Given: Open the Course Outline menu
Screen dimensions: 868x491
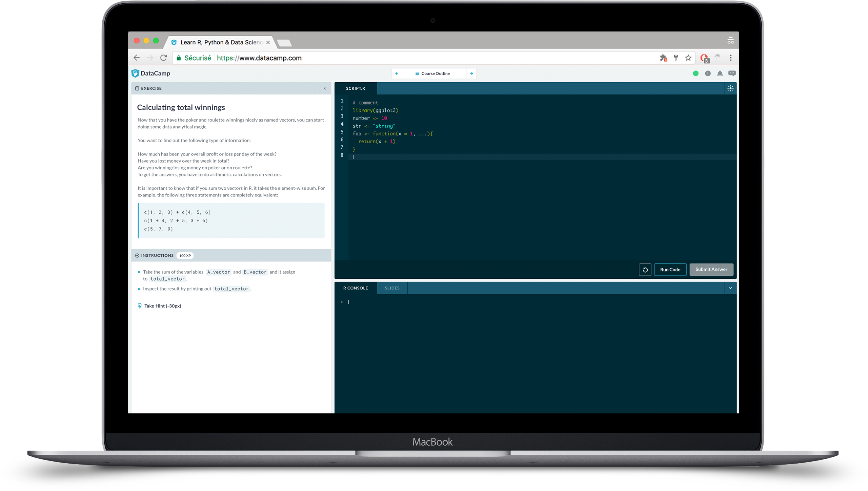Looking at the screenshot, I should [x=434, y=73].
